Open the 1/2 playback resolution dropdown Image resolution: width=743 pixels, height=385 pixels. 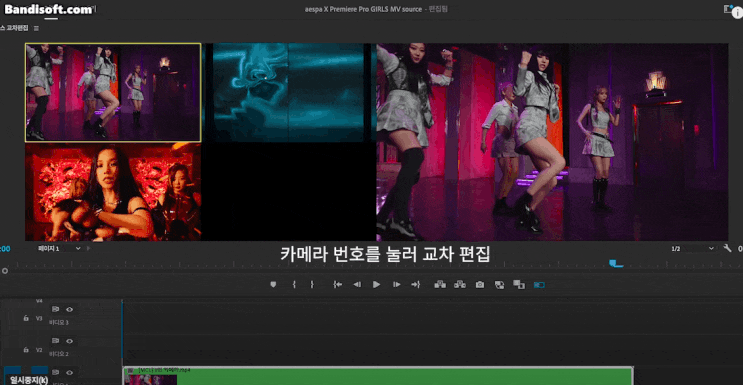pyautogui.click(x=692, y=248)
